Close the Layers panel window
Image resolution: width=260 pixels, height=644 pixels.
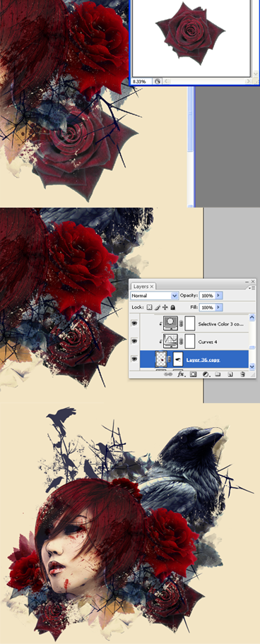253,281
